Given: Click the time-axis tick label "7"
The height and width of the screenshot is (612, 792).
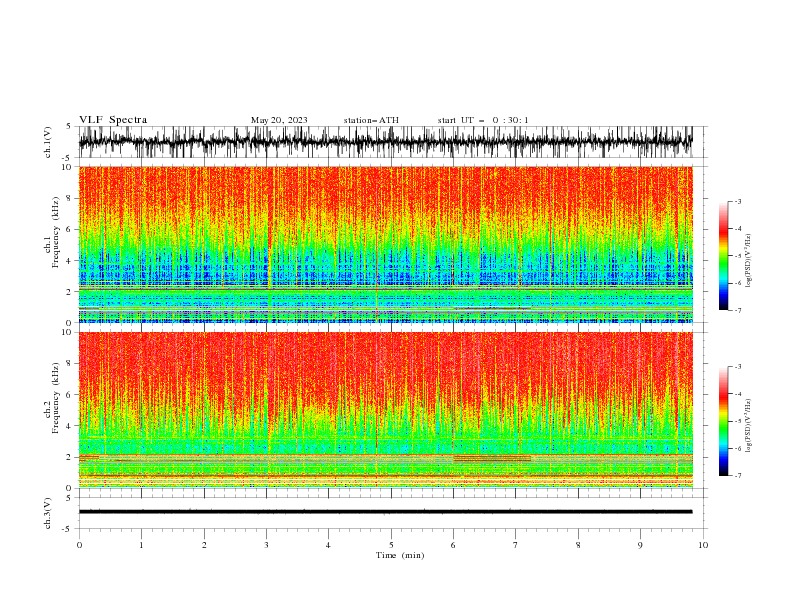Looking at the screenshot, I should pyautogui.click(x=516, y=545).
